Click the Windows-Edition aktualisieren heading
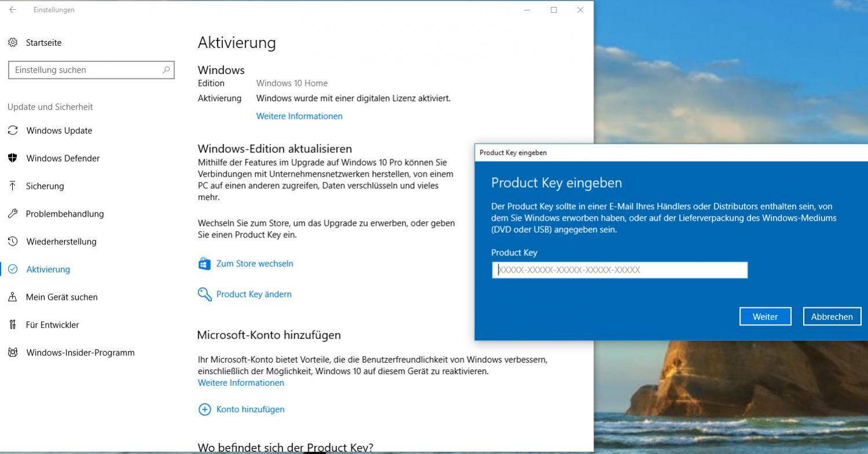 [275, 148]
